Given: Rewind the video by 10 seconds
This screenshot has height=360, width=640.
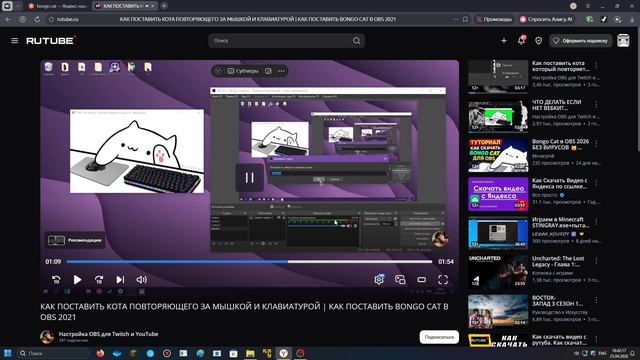Looking at the screenshot, I should (56, 280).
